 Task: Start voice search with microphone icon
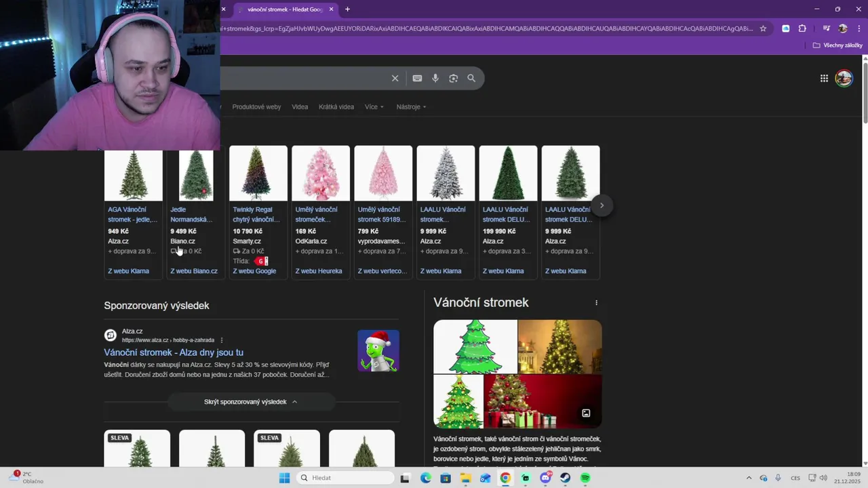tap(435, 78)
